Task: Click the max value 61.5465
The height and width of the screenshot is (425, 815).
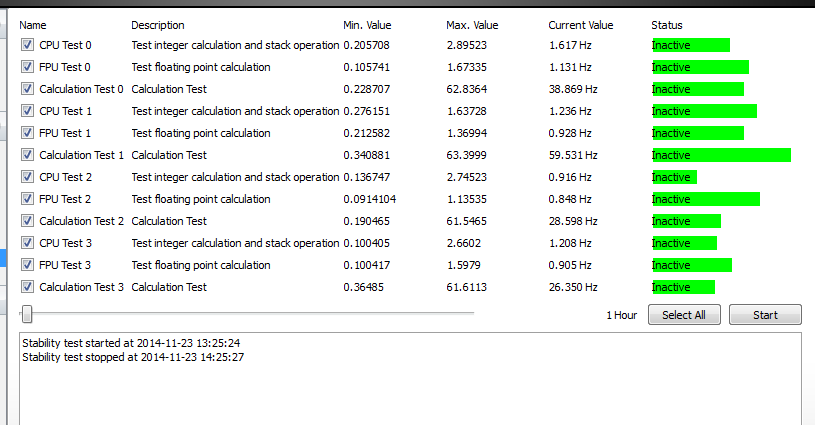Action: [467, 221]
